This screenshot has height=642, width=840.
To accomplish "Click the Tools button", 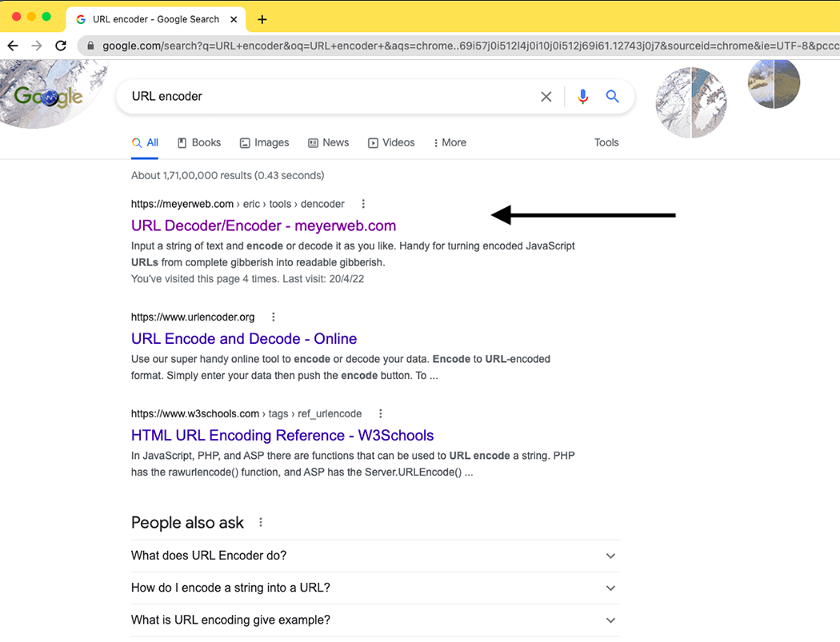I will (606, 143).
